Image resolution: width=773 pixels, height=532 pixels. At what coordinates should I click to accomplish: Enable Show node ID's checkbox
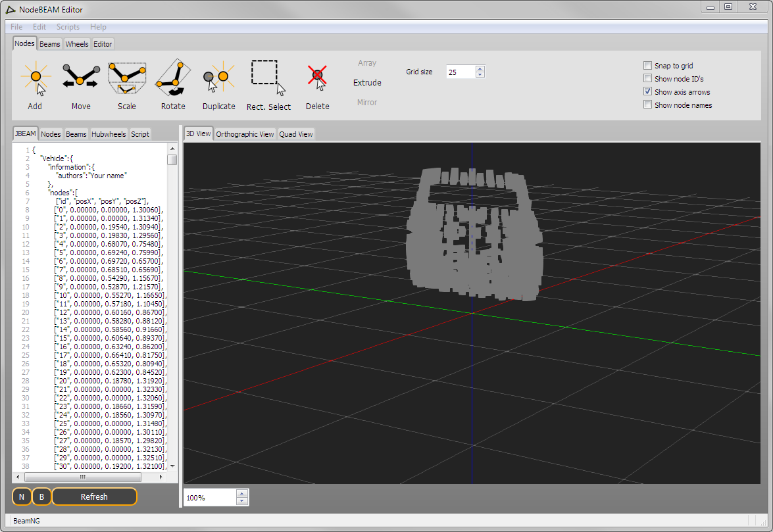[648, 78]
